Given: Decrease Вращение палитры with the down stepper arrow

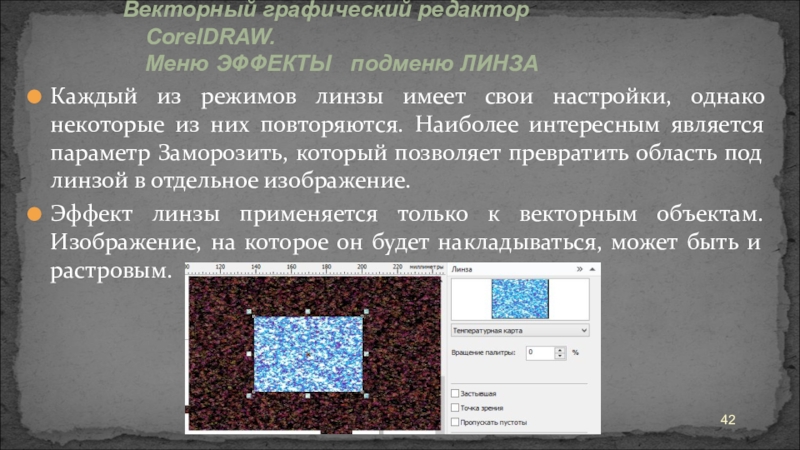Looking at the screenshot, I should (x=560, y=356).
